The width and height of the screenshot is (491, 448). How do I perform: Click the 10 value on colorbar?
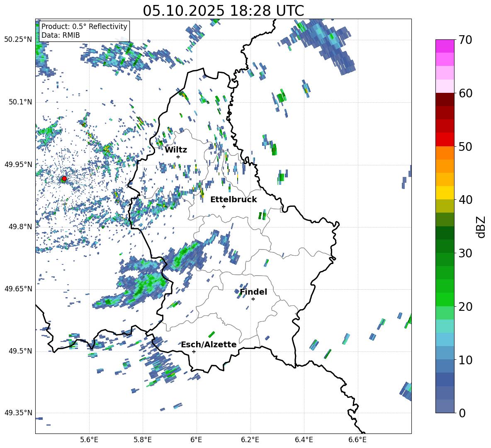(466, 360)
